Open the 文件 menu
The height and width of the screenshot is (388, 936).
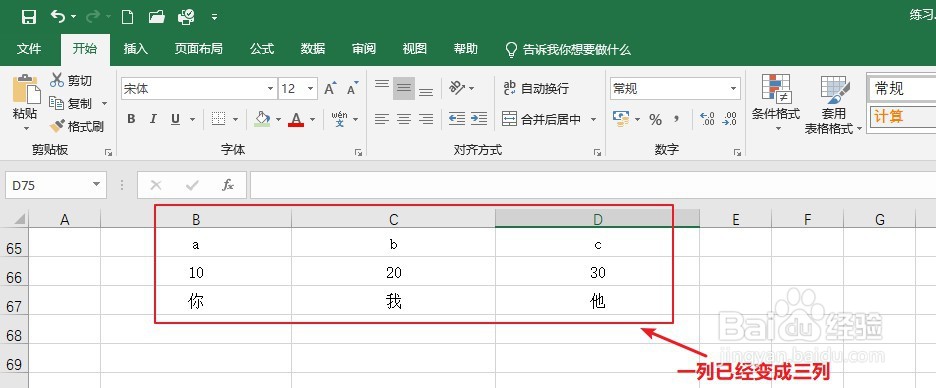29,49
